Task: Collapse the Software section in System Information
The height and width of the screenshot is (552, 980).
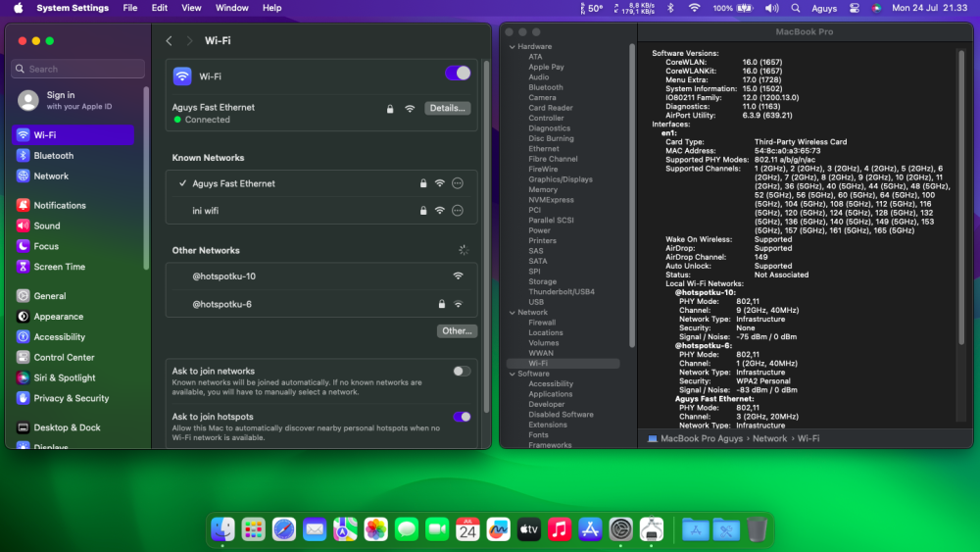Action: click(512, 374)
